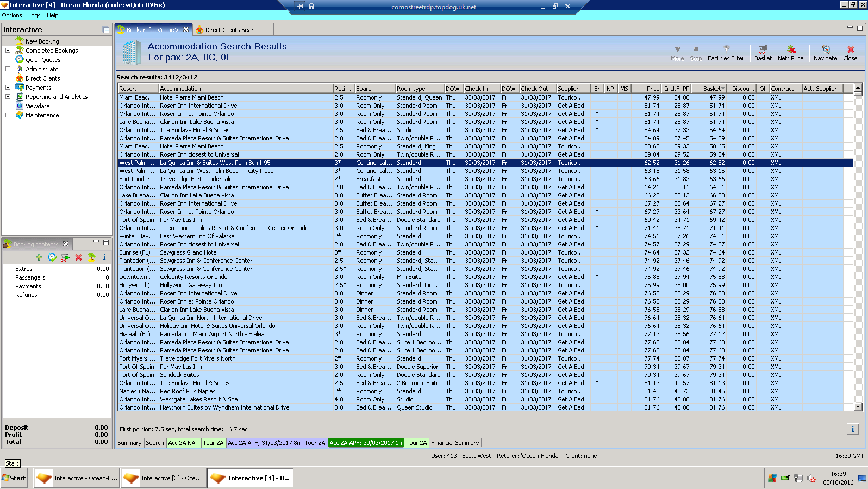
Task: Open New Booking in the Interactive tree
Action: coord(42,41)
